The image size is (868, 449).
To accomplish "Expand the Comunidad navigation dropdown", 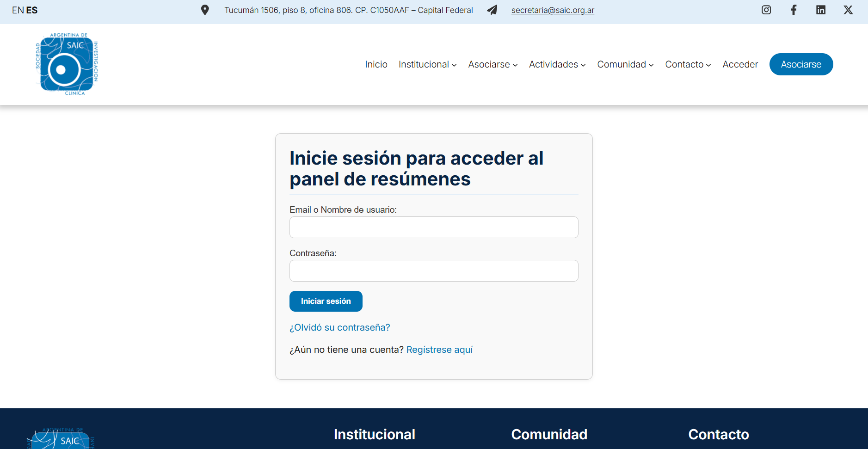I will click(625, 64).
